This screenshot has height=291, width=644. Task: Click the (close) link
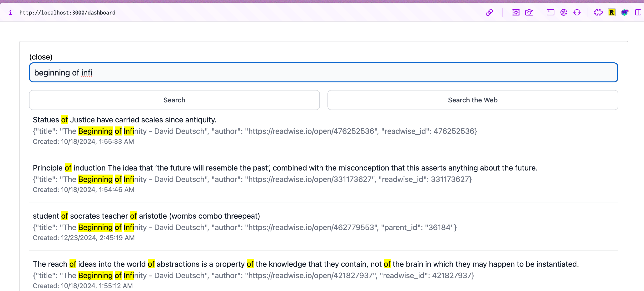tap(41, 57)
